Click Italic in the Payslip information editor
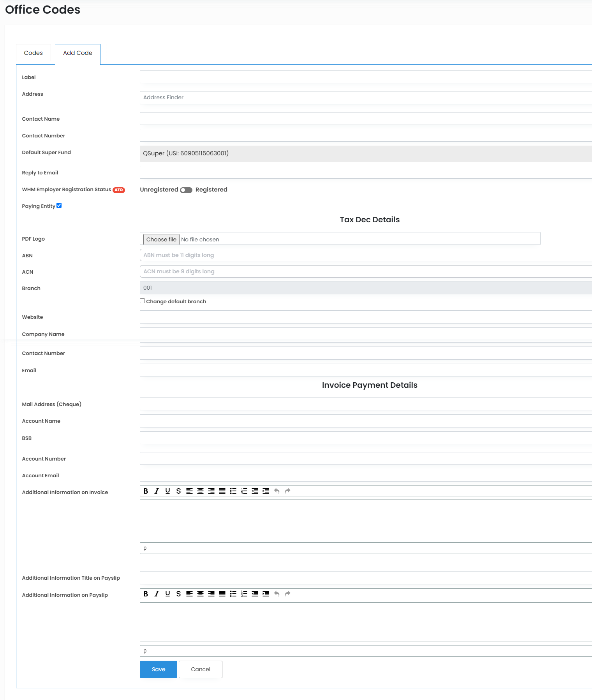Viewport: 592px width, 700px height. coord(157,594)
